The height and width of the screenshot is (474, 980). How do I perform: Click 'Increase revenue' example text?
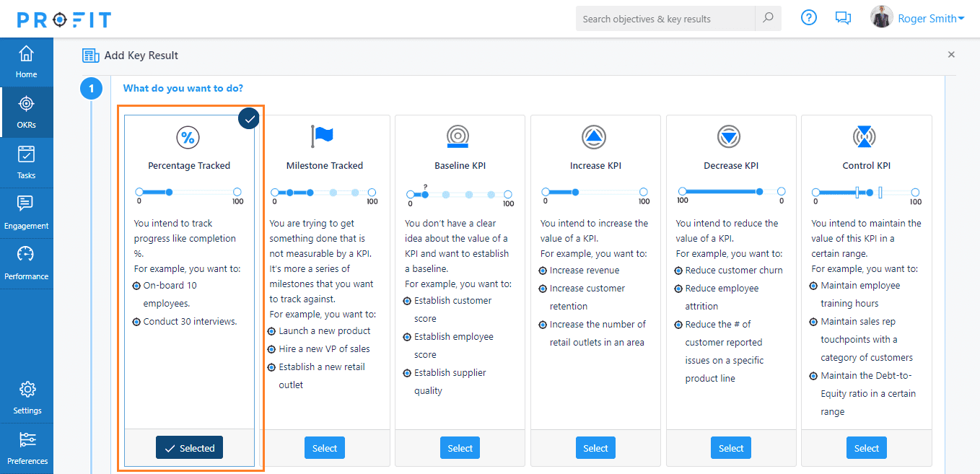coord(585,270)
